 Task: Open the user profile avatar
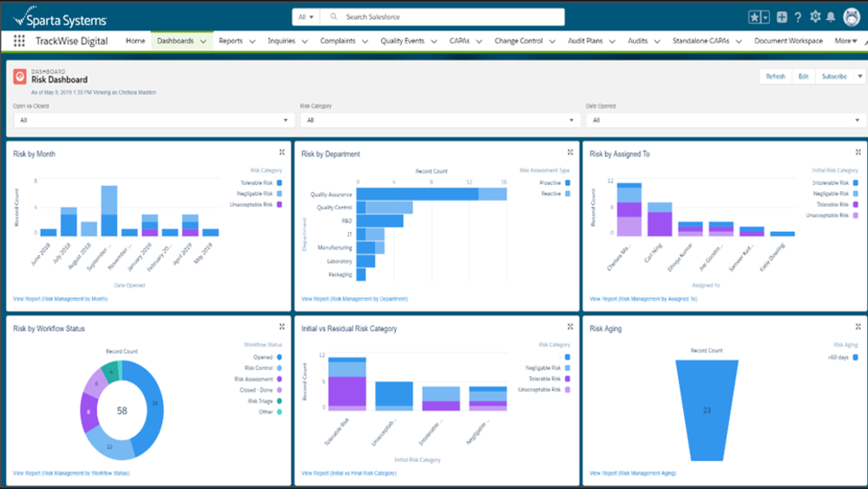[x=852, y=17]
